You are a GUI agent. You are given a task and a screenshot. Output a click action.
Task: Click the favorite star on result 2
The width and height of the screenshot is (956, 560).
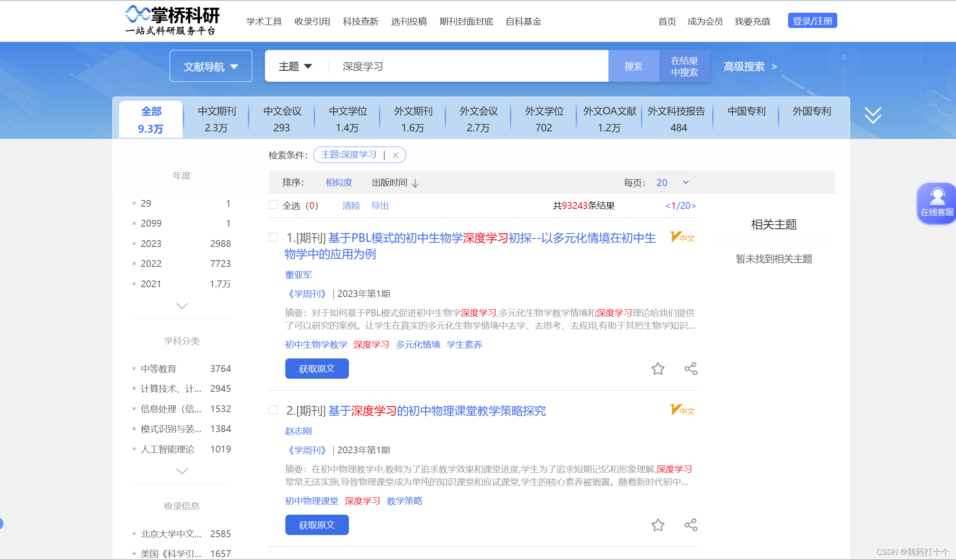658,525
